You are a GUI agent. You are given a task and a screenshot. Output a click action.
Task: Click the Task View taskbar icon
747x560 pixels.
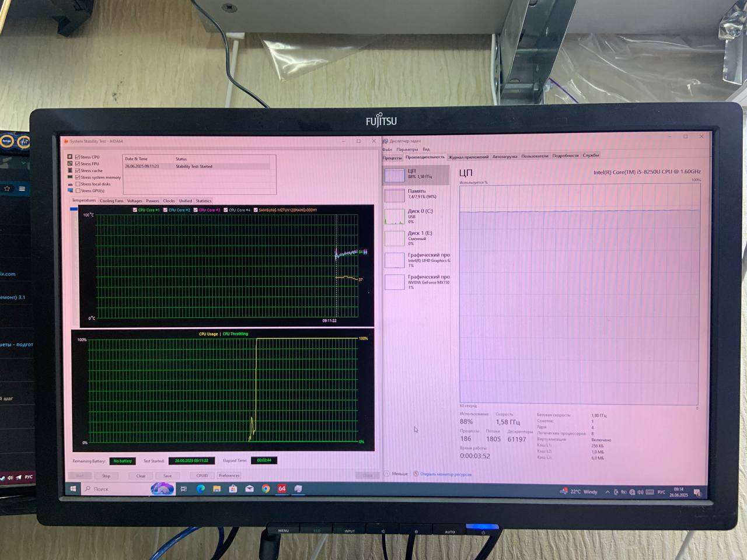pyautogui.click(x=183, y=489)
